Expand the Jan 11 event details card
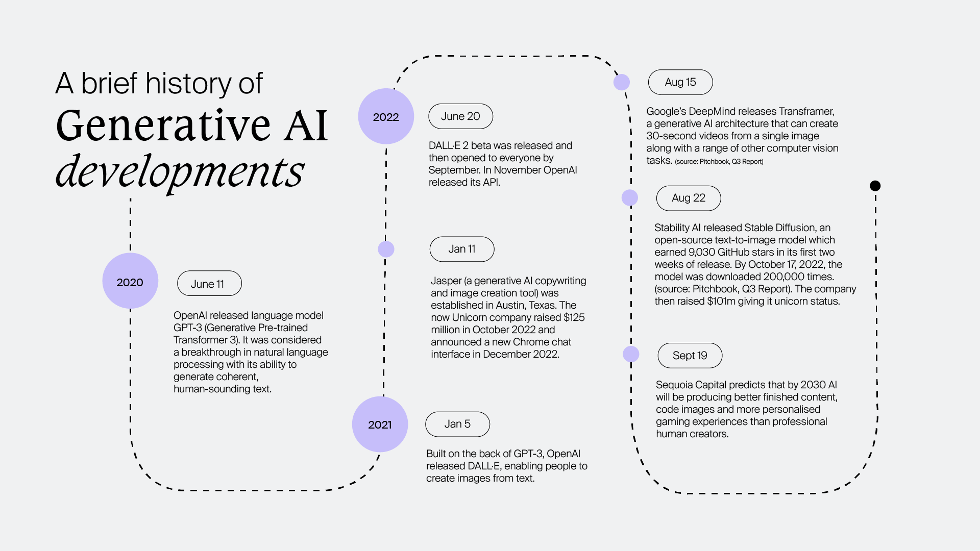This screenshot has width=980, height=551. (463, 249)
